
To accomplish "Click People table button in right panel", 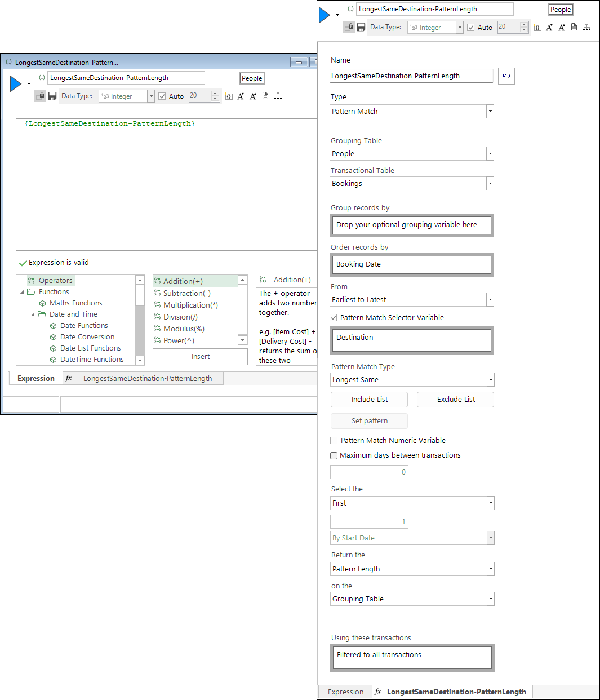I will coord(561,10).
